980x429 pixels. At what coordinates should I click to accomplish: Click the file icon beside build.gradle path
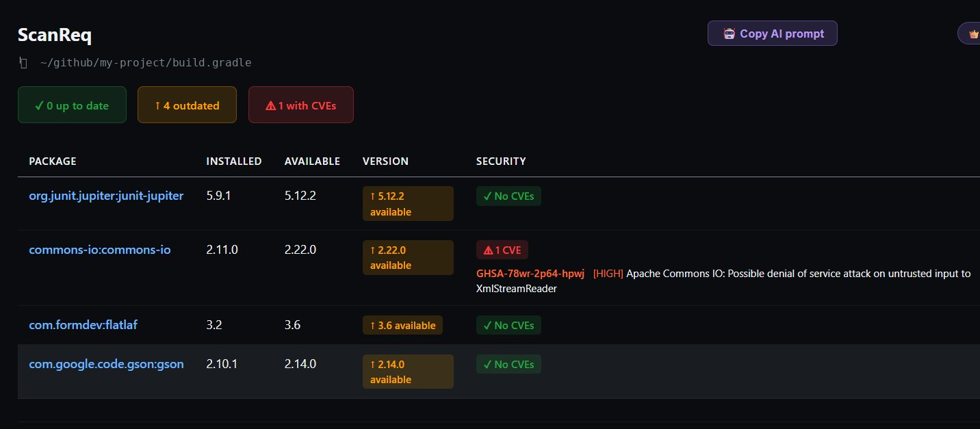(x=23, y=63)
